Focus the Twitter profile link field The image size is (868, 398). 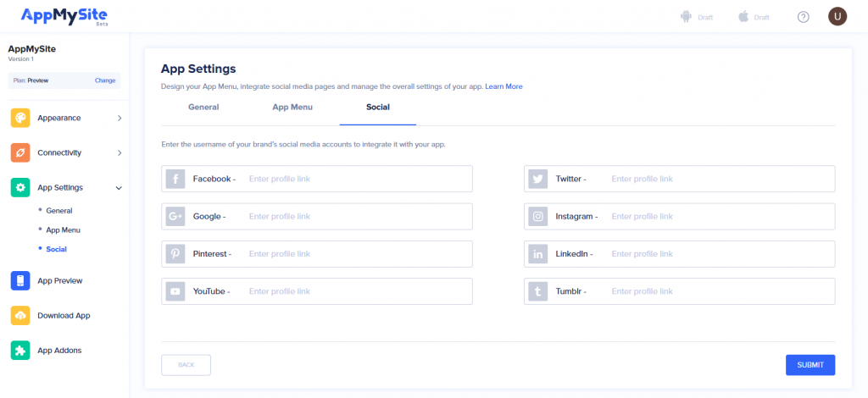pos(680,180)
